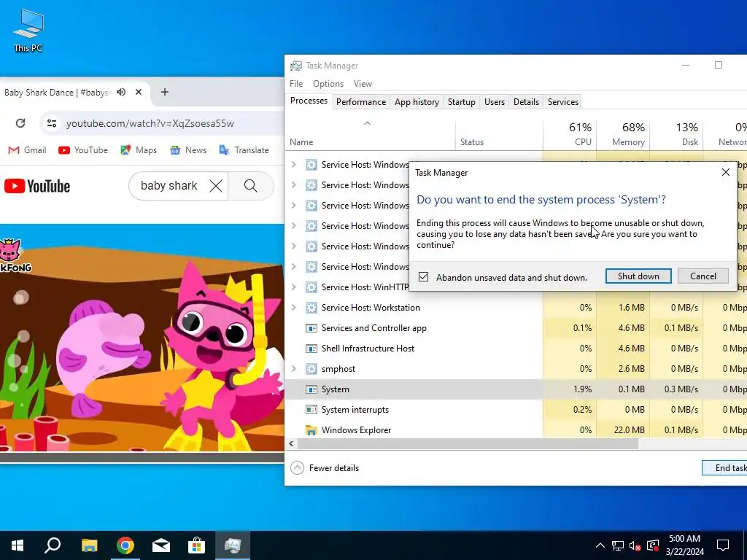Switch to the Details tab
The width and height of the screenshot is (747, 560).
pos(526,102)
